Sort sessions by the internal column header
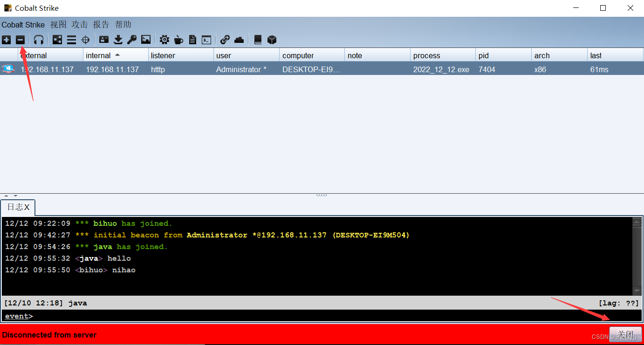 coord(116,55)
